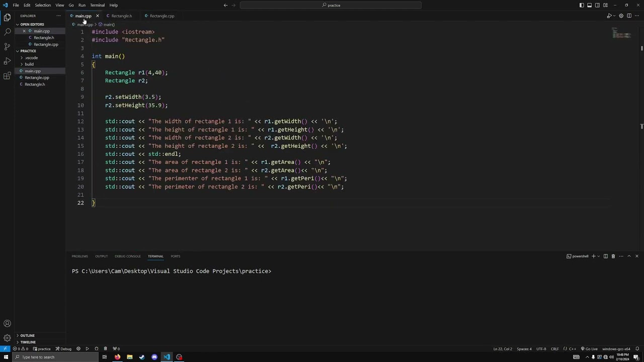Click the launch play icon in status bar

tap(87, 349)
